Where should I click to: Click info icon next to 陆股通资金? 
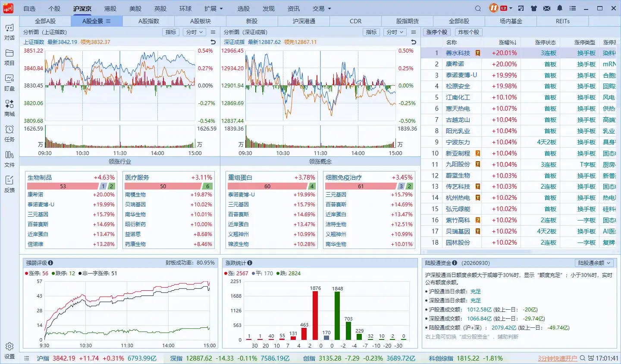coord(455,263)
